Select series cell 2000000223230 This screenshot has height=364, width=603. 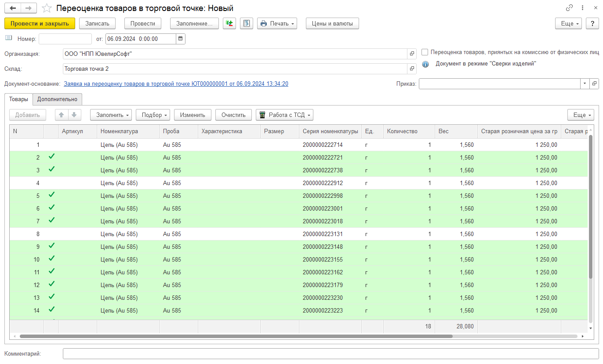click(330, 298)
